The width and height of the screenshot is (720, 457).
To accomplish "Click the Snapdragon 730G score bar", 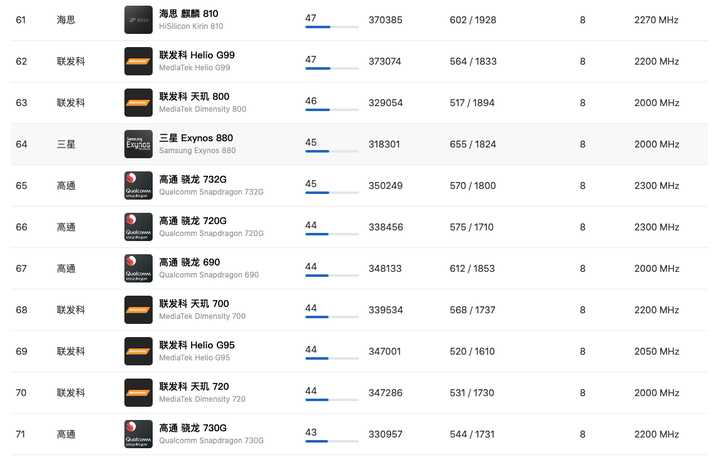I will pyautogui.click(x=331, y=441).
